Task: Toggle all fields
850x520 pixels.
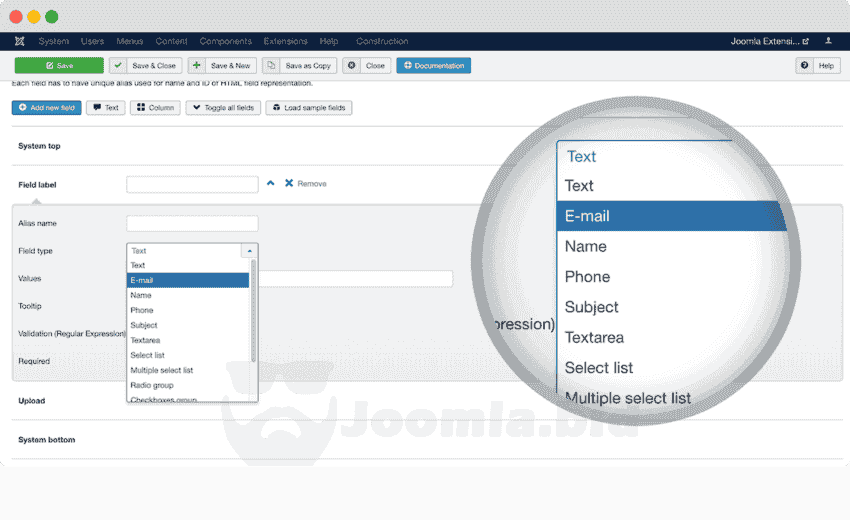Action: point(224,108)
